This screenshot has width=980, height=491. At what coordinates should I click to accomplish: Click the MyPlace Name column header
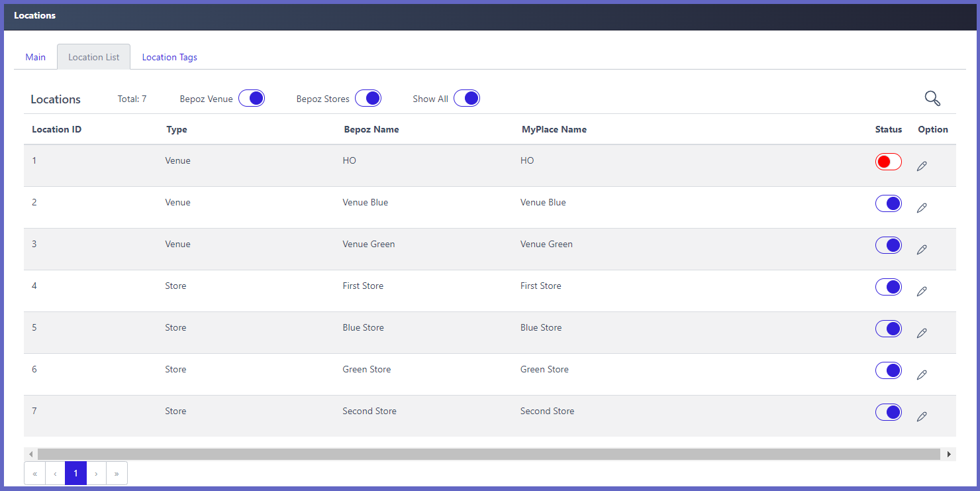pos(554,129)
